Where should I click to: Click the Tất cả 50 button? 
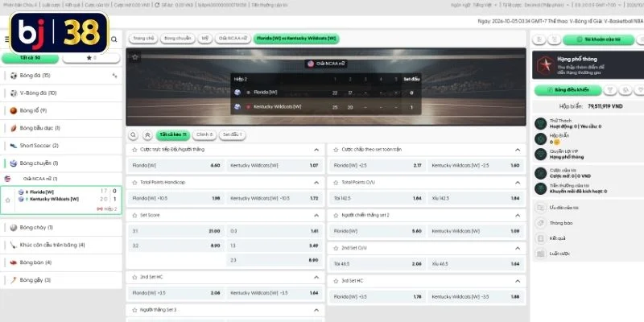coord(30,58)
